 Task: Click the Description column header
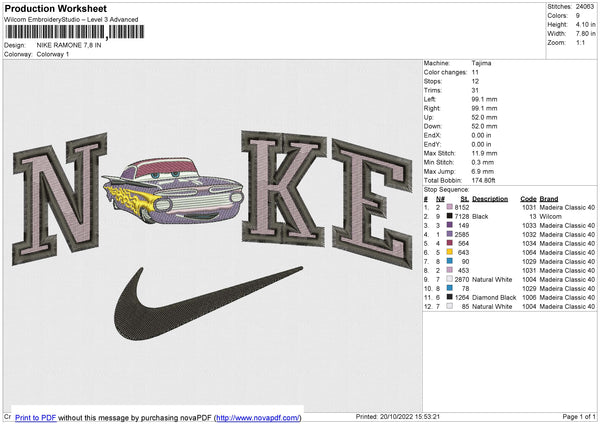(490, 199)
